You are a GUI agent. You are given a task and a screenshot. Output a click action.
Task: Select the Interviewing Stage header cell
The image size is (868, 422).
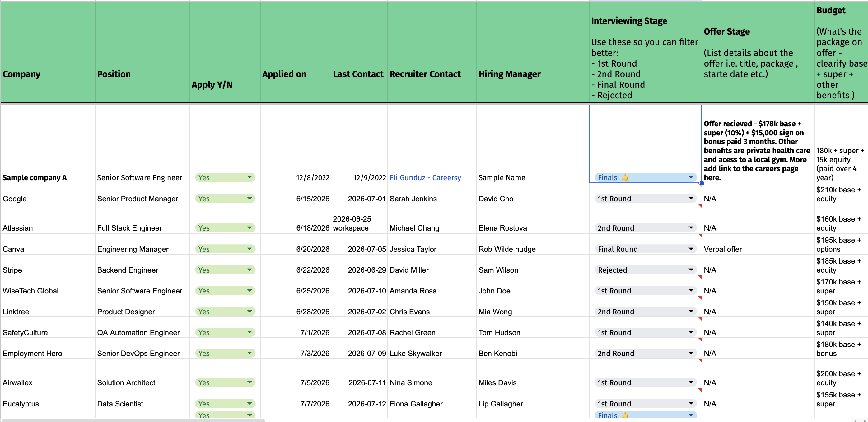[645, 52]
